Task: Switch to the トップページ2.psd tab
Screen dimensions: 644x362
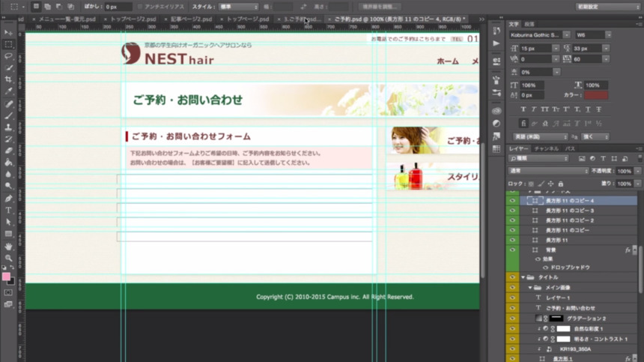Action: (x=133, y=19)
